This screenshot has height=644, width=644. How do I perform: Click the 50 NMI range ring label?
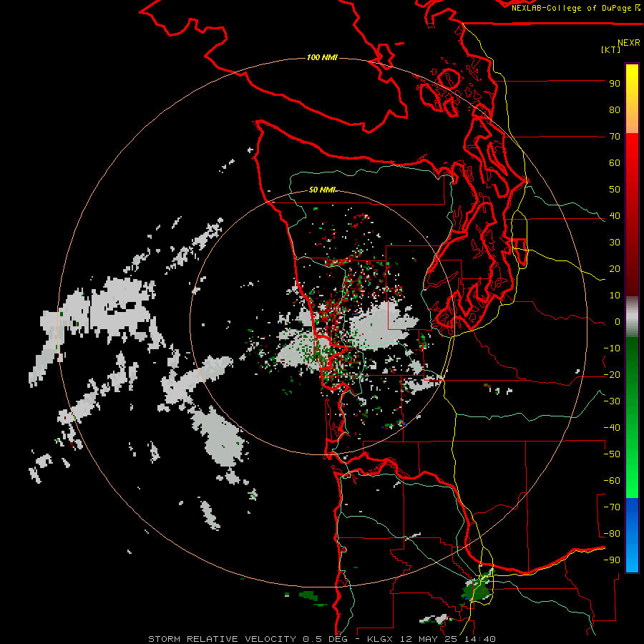(322, 190)
